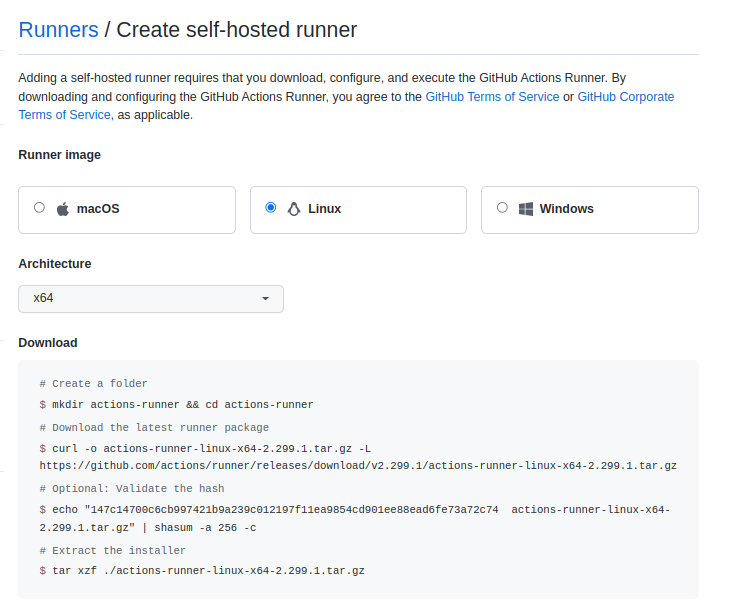Open GitHub Terms of Service link
729x604 pixels.
[x=492, y=97]
